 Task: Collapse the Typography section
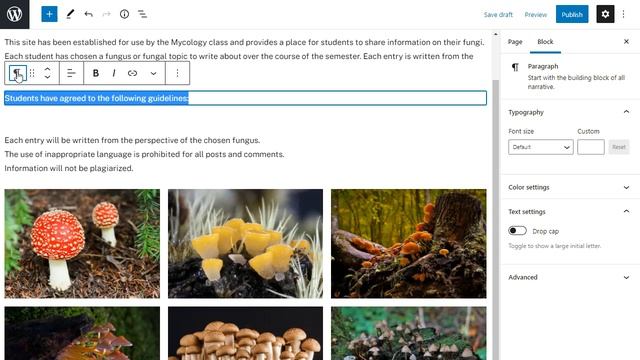[569, 112]
